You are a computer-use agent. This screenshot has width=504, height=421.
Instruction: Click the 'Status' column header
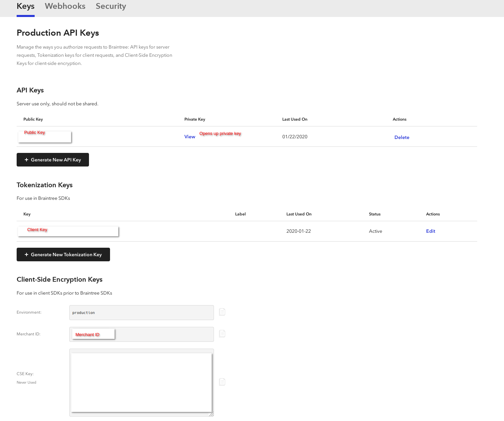375,214
